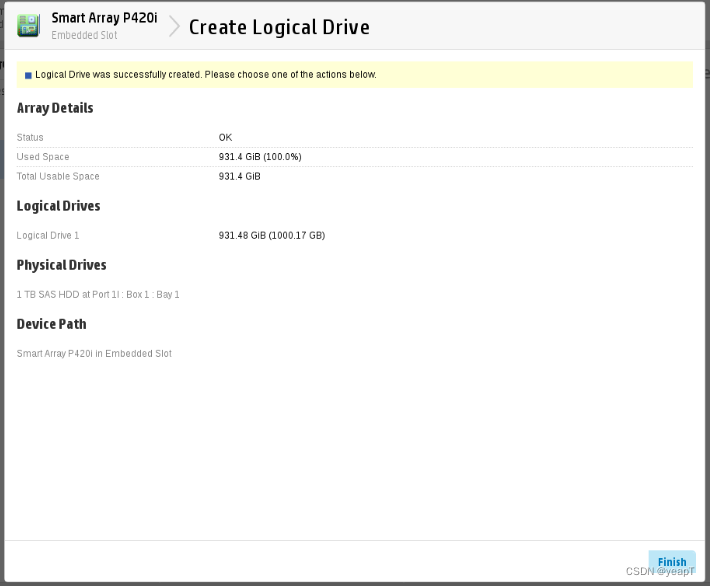Select the Array Details section heading

(55, 108)
